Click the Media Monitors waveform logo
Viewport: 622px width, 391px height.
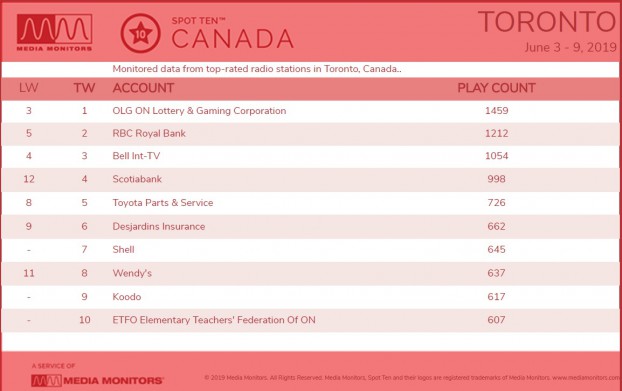[x=54, y=33]
